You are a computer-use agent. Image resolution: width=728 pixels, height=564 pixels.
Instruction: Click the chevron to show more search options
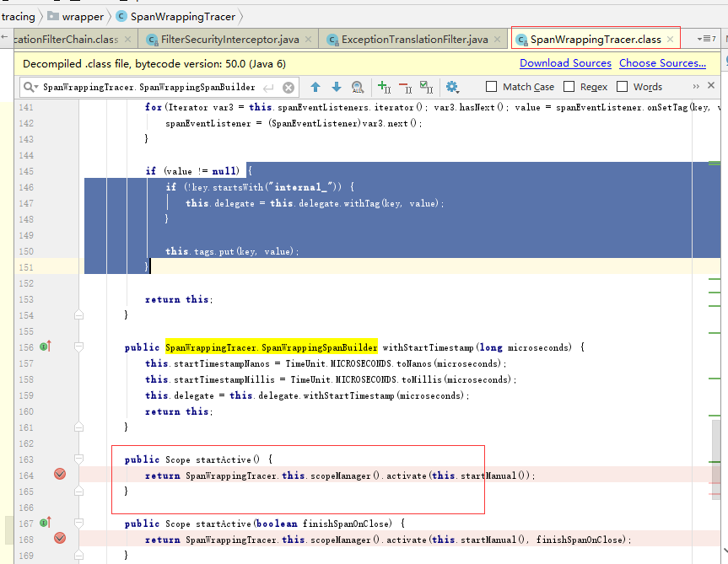point(694,86)
